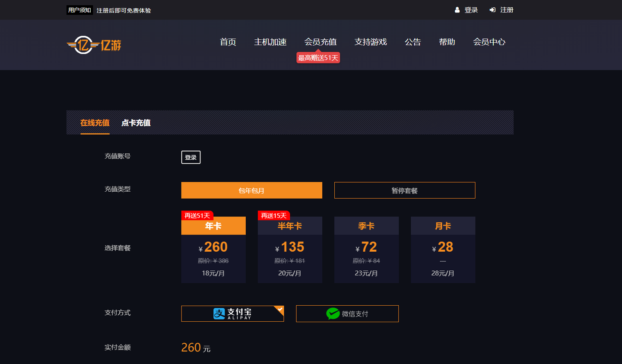Image resolution: width=622 pixels, height=364 pixels.
Task: Select the 年卡 260 yuan package
Action: (x=213, y=250)
